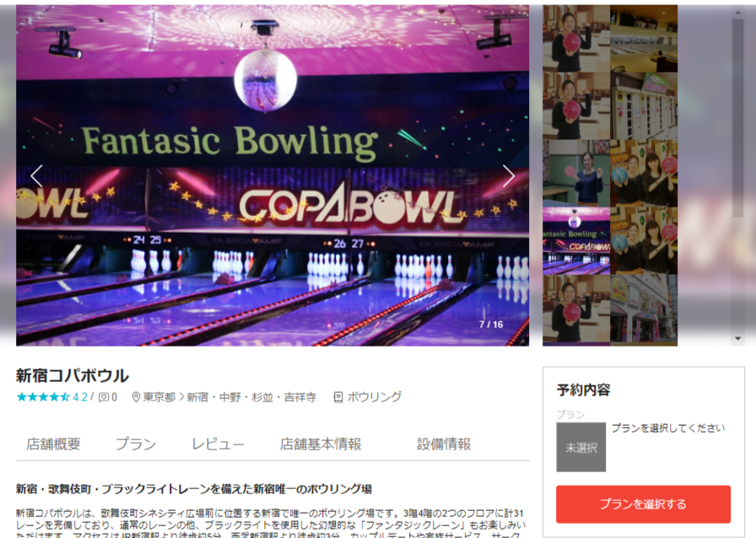Image resolution: width=756 pixels, height=538 pixels.
Task: Switch to the プラン tab
Action: [x=136, y=444]
